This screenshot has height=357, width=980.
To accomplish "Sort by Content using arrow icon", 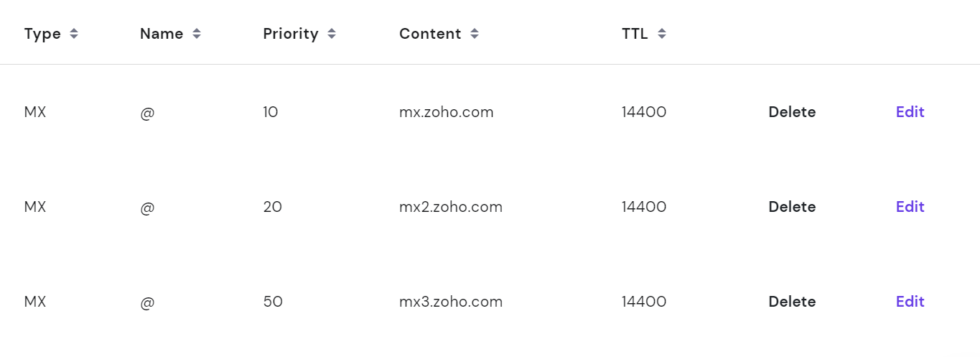I will (x=475, y=34).
